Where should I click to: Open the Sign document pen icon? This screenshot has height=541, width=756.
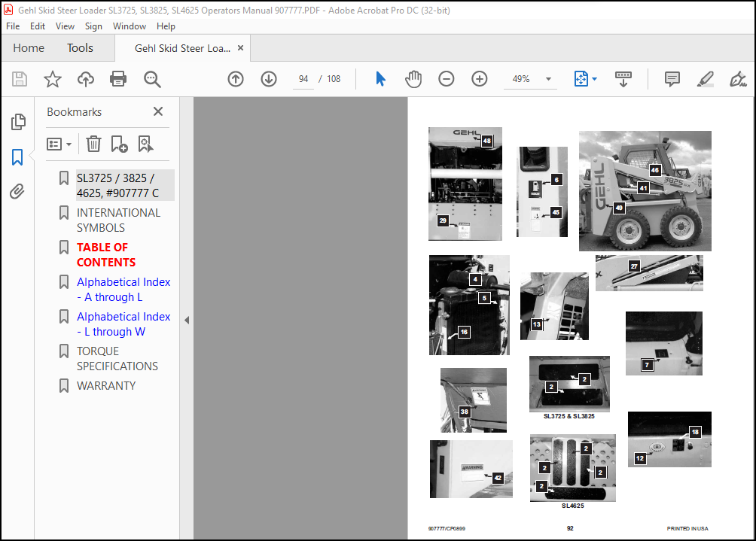pyautogui.click(x=738, y=79)
